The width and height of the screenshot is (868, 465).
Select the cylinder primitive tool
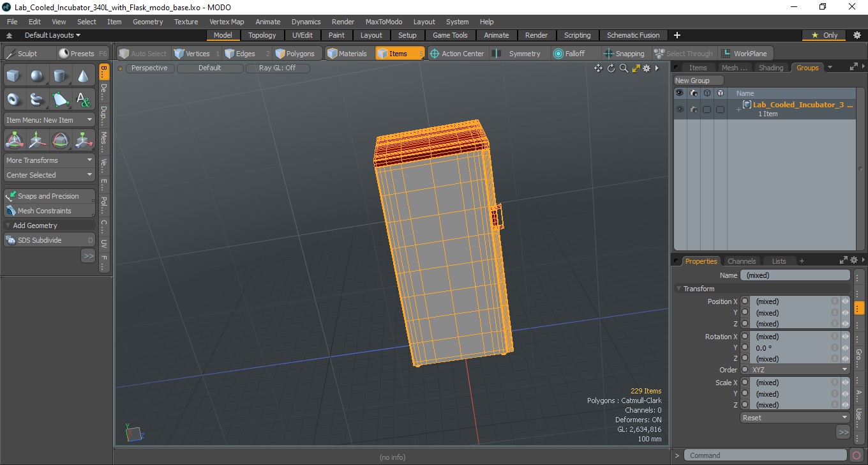point(60,77)
